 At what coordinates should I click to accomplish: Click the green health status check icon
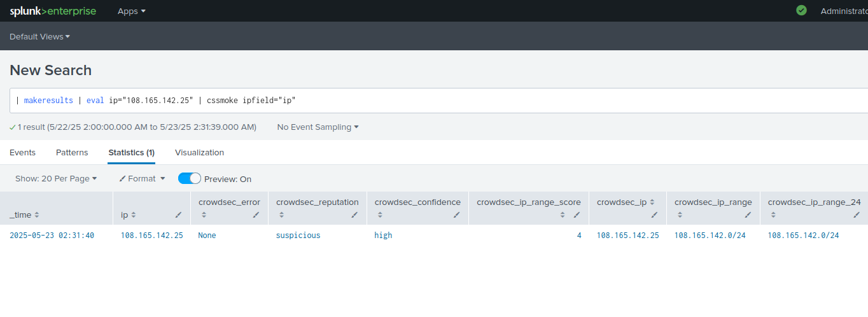point(801,10)
